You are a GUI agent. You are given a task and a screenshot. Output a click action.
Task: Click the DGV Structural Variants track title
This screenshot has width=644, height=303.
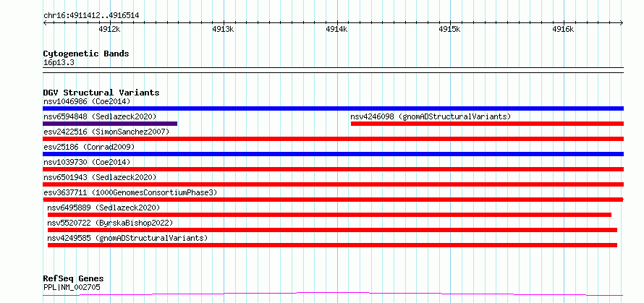click(x=101, y=93)
